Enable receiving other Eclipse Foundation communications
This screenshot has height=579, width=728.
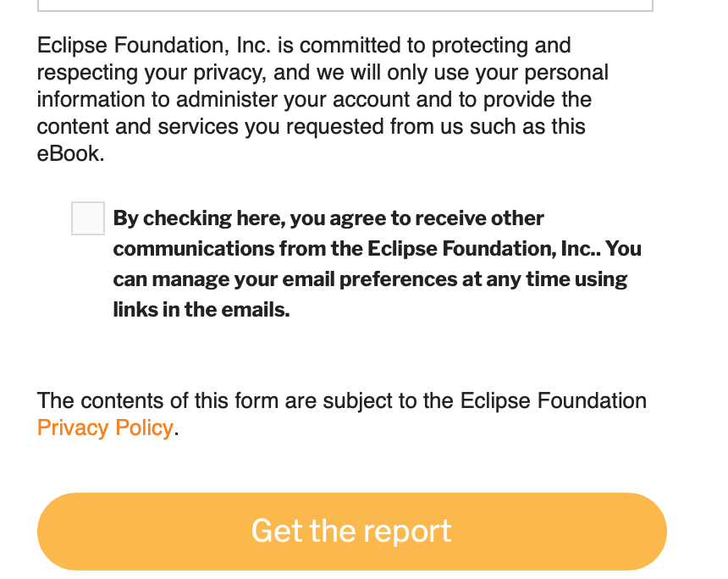point(88,218)
